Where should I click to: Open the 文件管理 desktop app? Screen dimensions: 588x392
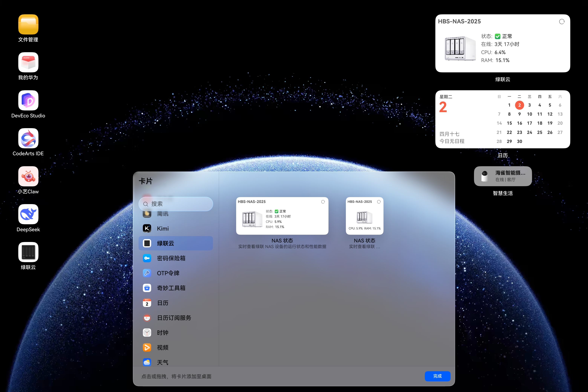tap(28, 24)
